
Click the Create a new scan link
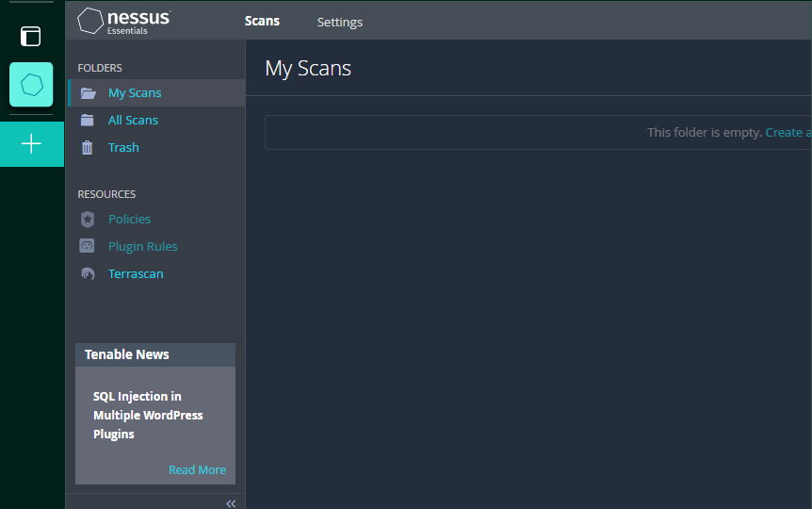pyautogui.click(x=788, y=133)
